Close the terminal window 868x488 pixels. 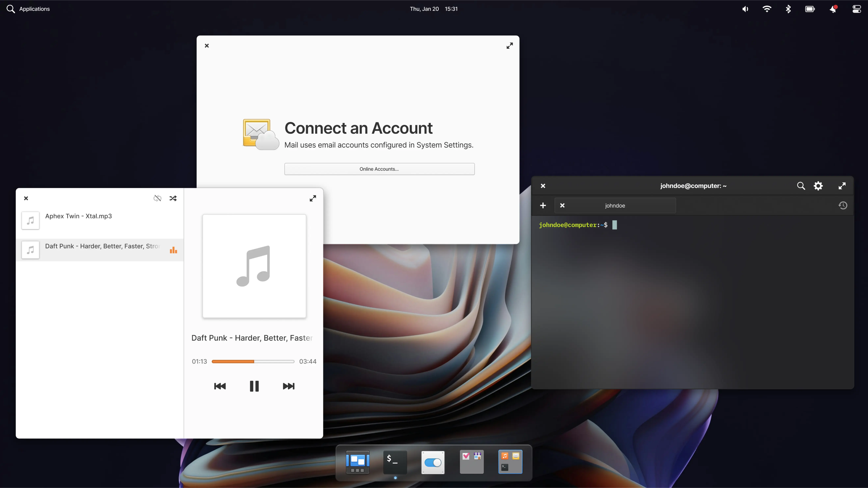coord(543,186)
